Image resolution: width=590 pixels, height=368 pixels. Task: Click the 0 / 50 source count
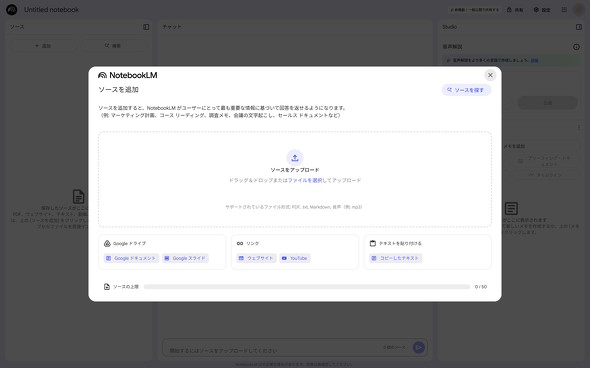[481, 287]
